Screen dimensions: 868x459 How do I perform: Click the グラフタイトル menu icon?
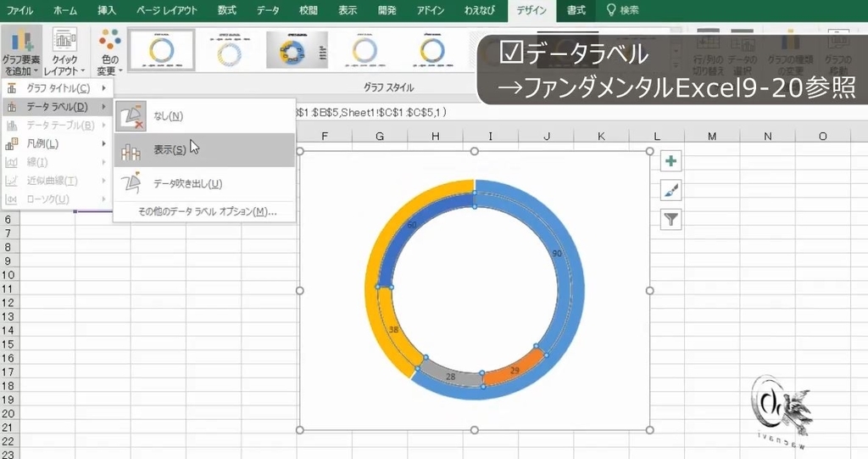tap(12, 88)
